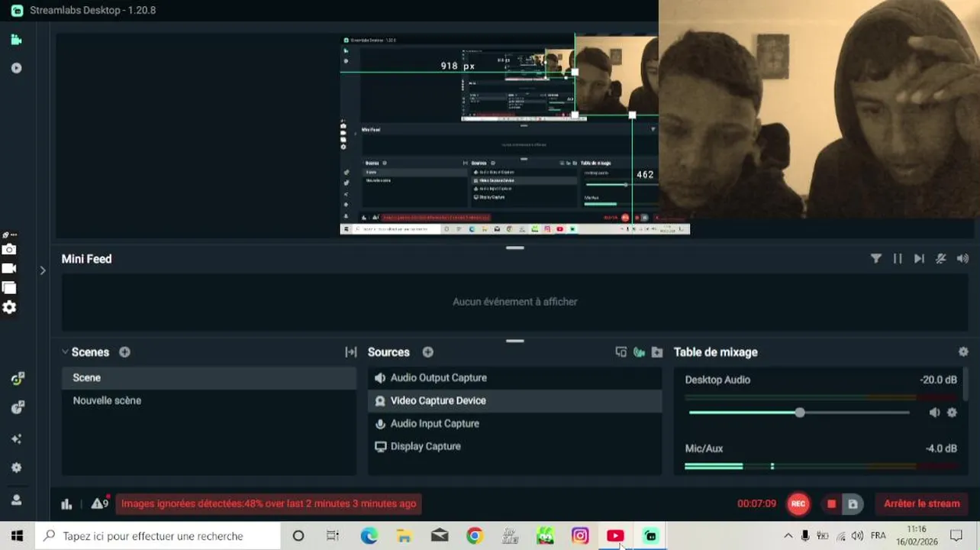Screen dimensions: 980x550
Task: Click the sparkles icon in sidebar
Action: tap(17, 438)
